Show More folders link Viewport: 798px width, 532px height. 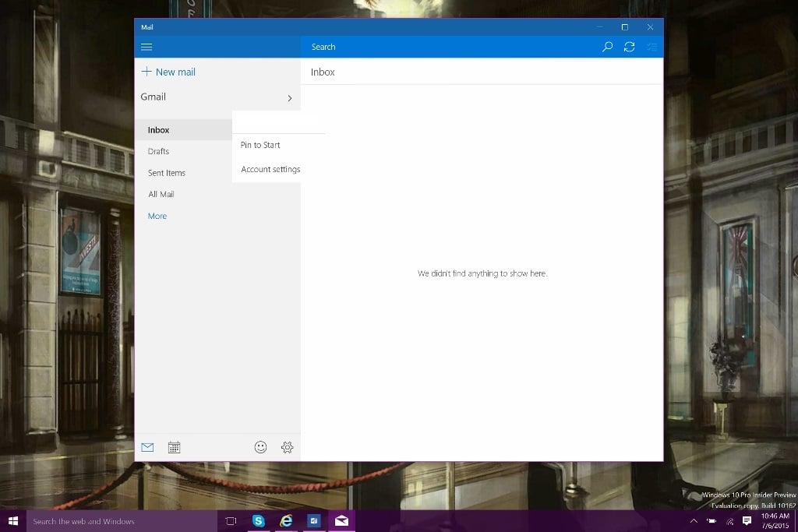click(x=157, y=217)
